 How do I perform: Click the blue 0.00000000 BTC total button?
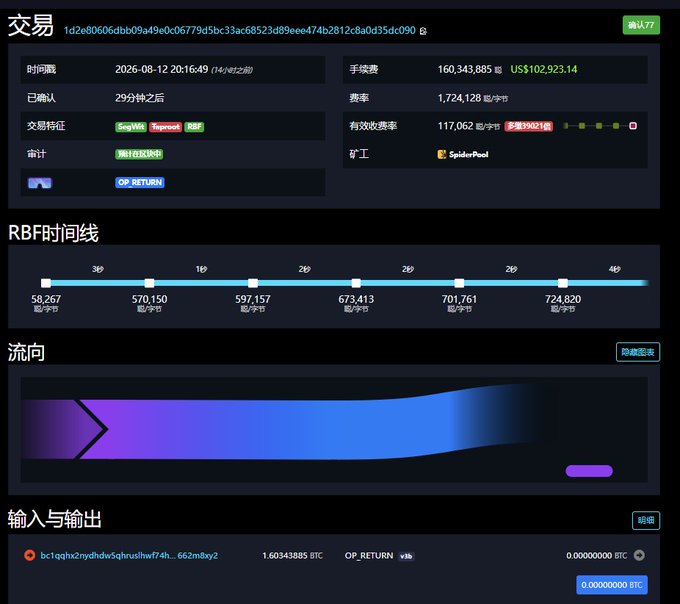tap(612, 584)
